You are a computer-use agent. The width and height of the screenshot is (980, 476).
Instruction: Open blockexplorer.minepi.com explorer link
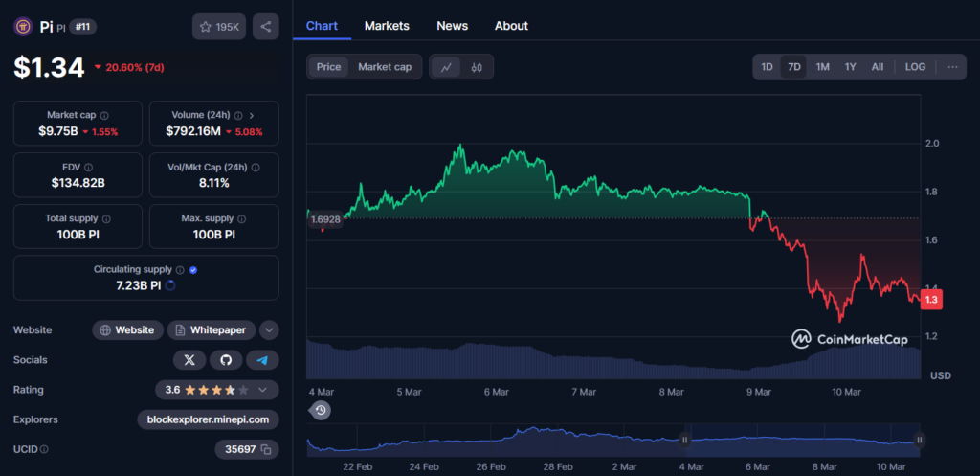[208, 419]
